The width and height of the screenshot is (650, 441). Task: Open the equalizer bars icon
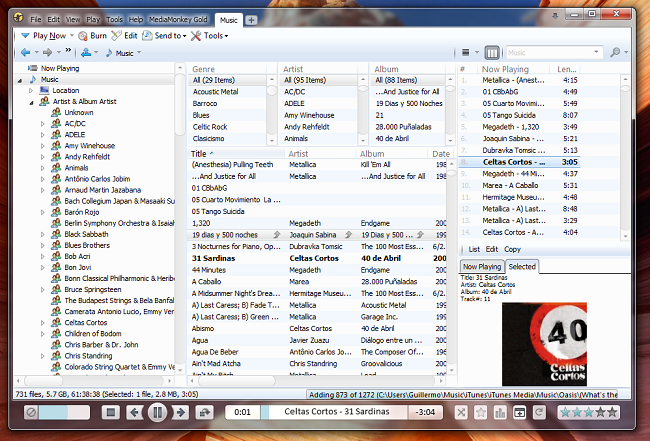pyautogui.click(x=500, y=412)
